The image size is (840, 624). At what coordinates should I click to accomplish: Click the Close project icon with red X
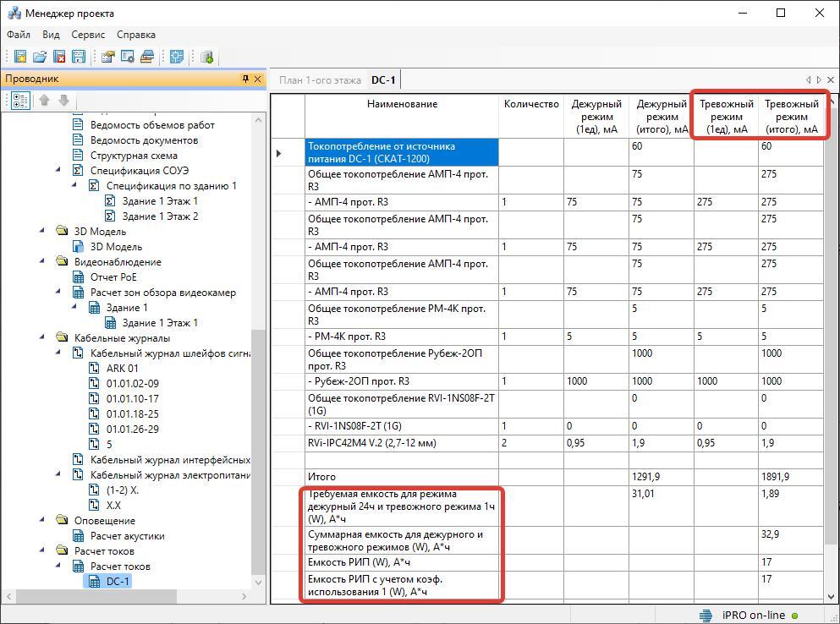tap(59, 57)
